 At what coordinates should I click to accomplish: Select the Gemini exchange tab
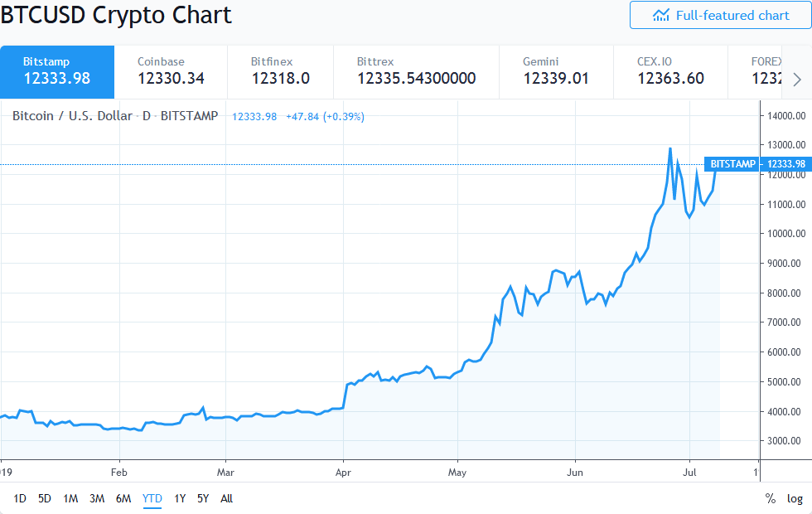[x=556, y=71]
